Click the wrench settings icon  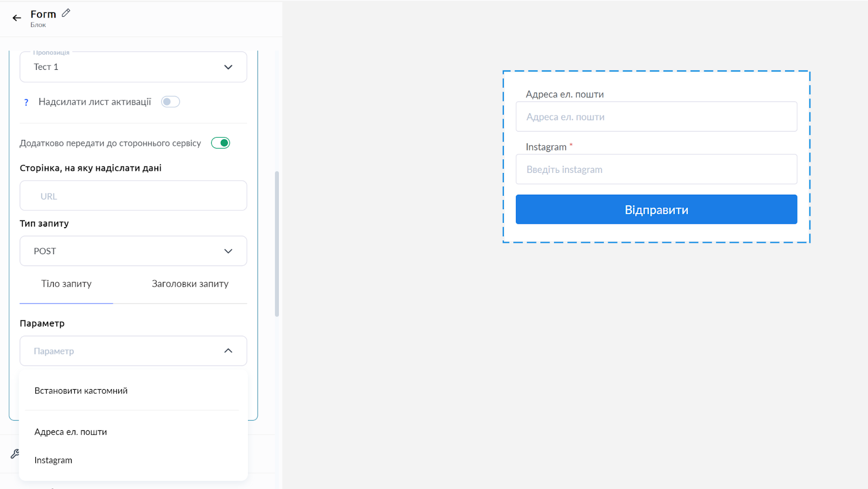[15, 454]
